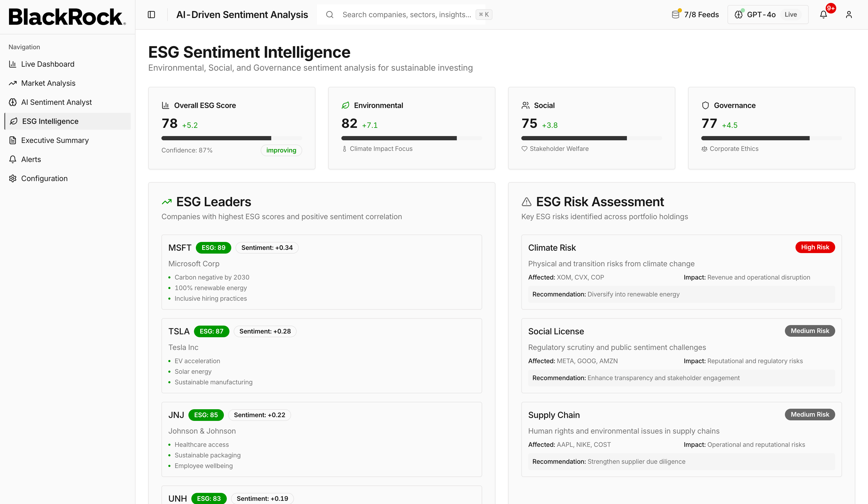Click the Alerts bell icon in sidebar
The image size is (868, 504).
(x=13, y=159)
